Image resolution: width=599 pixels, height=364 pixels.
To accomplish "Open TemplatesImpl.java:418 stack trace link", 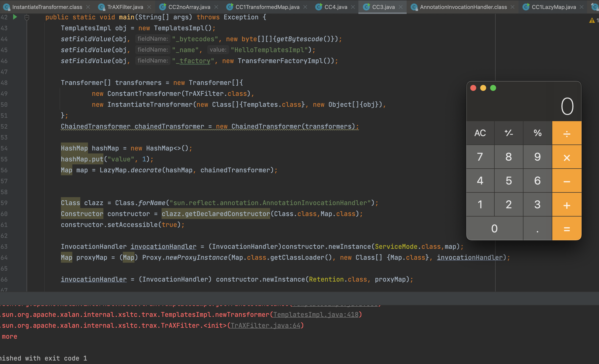I will pyautogui.click(x=316, y=315).
